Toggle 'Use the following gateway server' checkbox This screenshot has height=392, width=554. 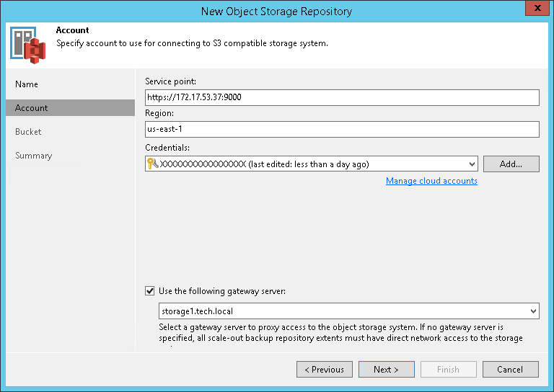click(x=150, y=291)
